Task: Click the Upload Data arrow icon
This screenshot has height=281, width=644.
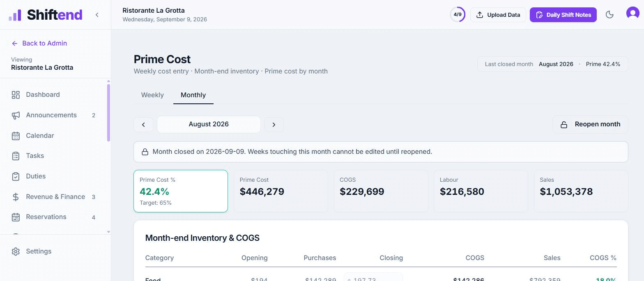Action: click(x=480, y=15)
